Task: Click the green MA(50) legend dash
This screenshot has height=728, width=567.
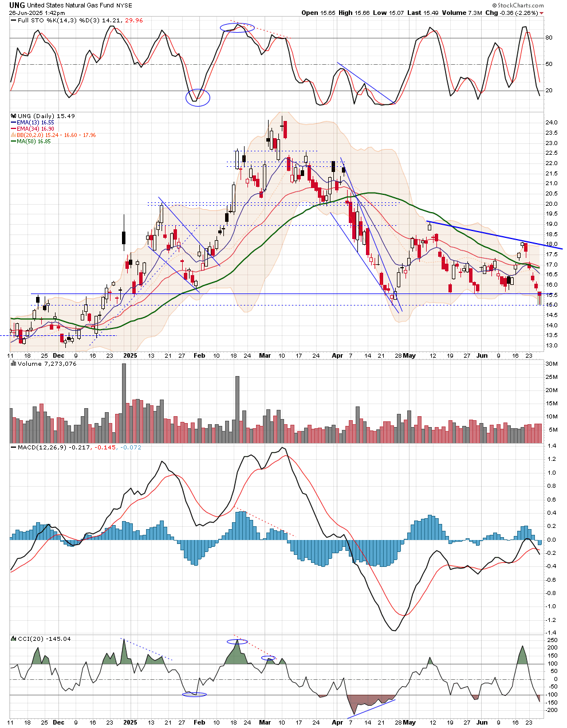Action: click(x=14, y=142)
